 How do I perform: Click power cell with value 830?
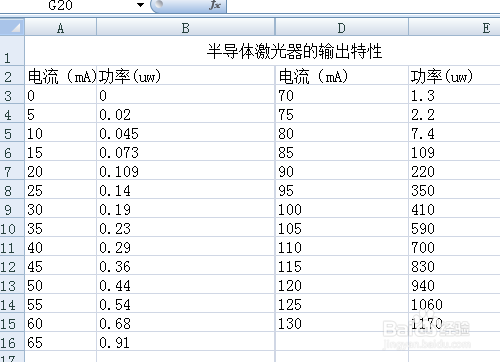(454, 265)
